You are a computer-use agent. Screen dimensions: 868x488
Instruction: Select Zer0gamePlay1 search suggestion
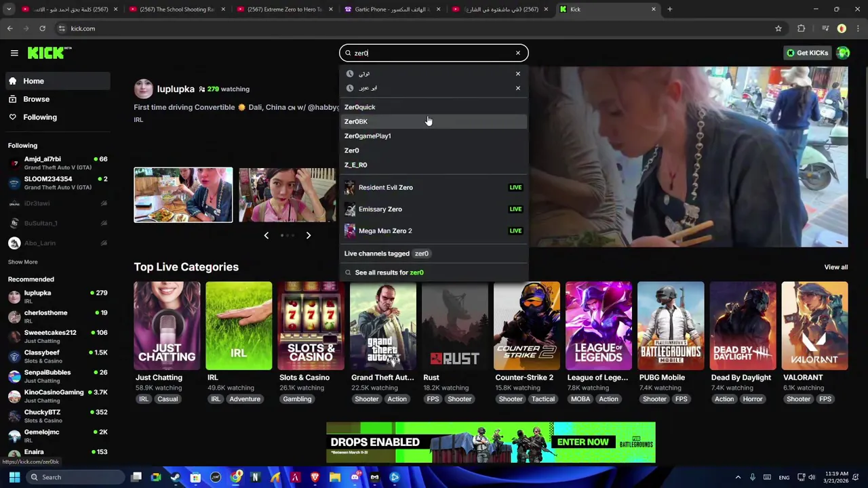pyautogui.click(x=433, y=136)
